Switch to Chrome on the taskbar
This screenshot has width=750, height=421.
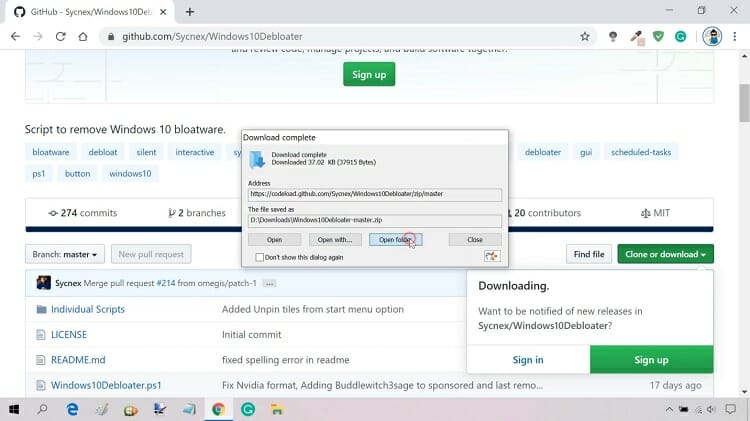click(219, 410)
